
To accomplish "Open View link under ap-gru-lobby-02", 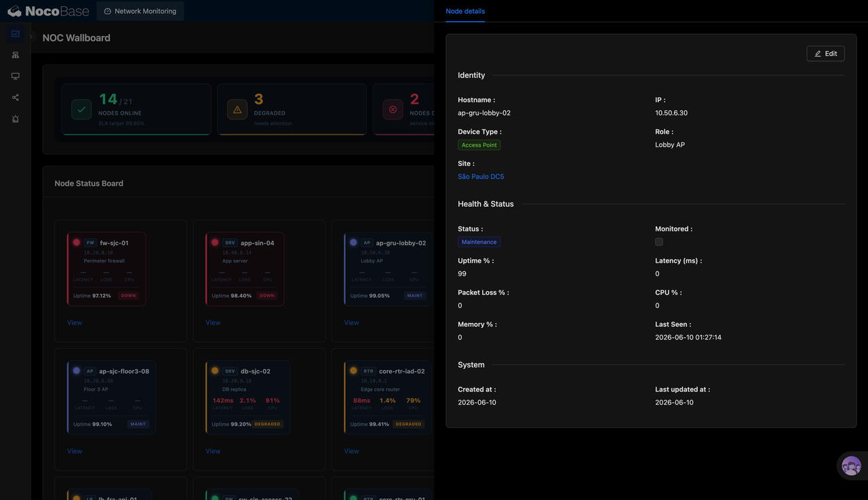I will coord(351,323).
